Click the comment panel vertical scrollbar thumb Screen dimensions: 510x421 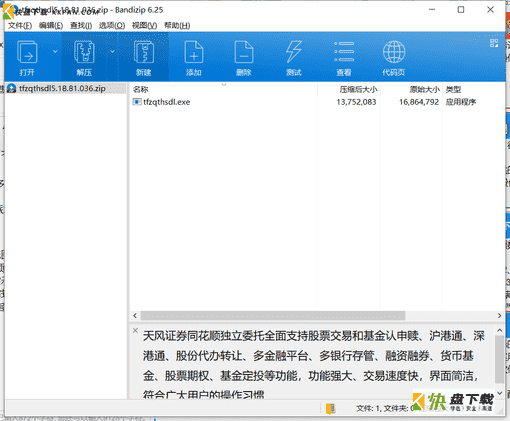pos(499,359)
